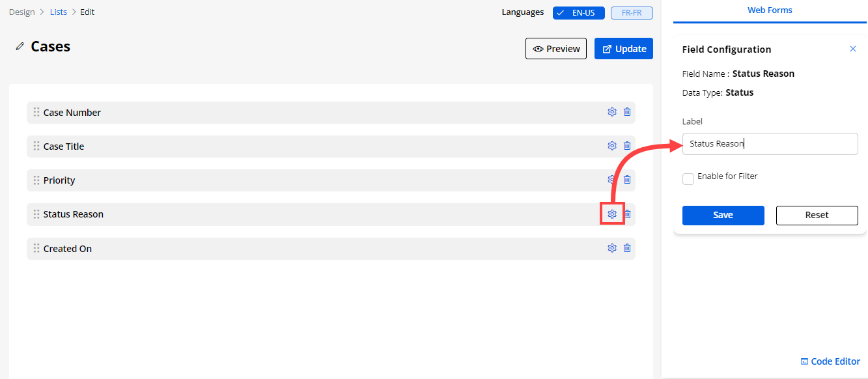Go to Lists in the breadcrumb
868x379 pixels.
click(x=59, y=12)
